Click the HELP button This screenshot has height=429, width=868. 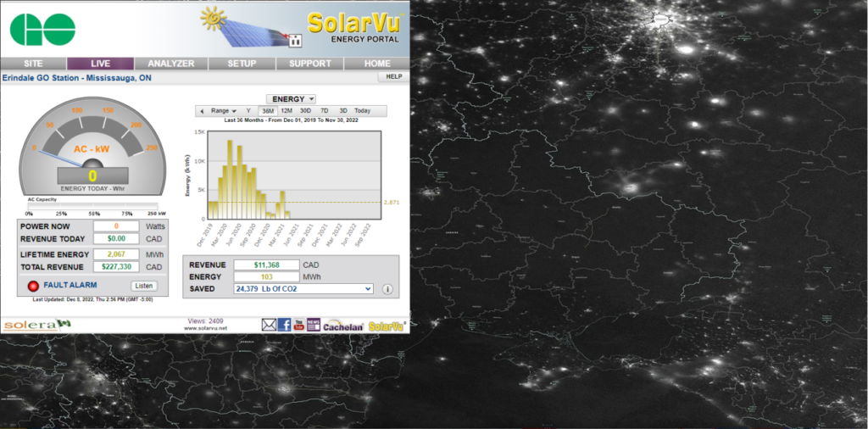click(x=392, y=76)
